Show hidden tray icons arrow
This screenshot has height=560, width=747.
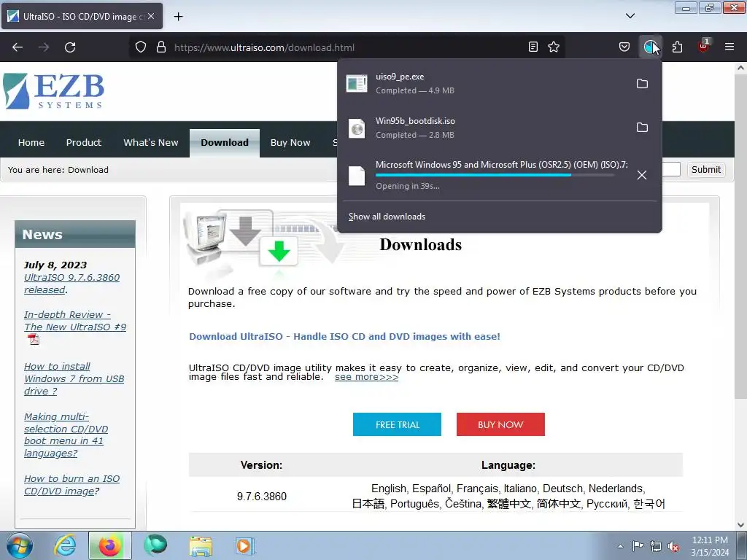coord(620,546)
